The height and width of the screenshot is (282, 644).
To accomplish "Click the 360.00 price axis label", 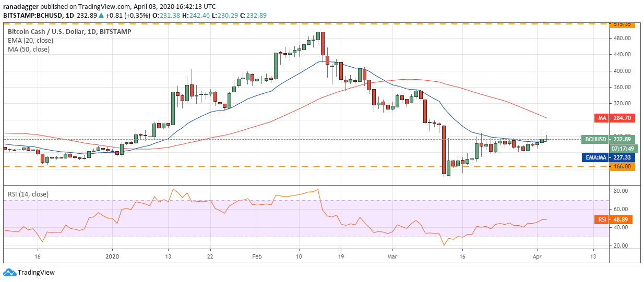I will coord(623,87).
